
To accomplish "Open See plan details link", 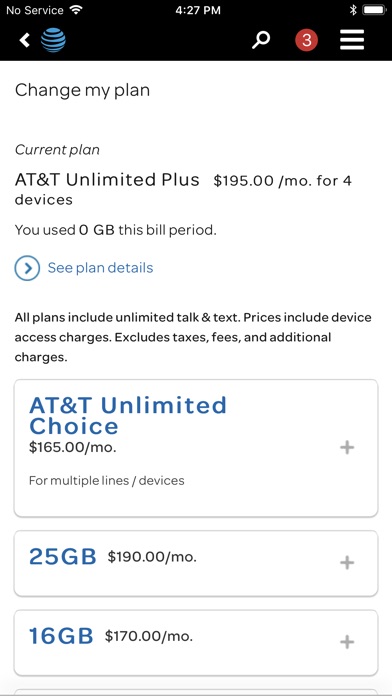I will tap(100, 268).
